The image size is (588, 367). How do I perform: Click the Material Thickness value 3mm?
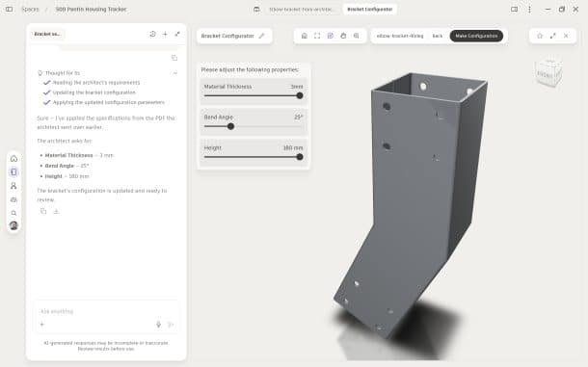coord(297,87)
